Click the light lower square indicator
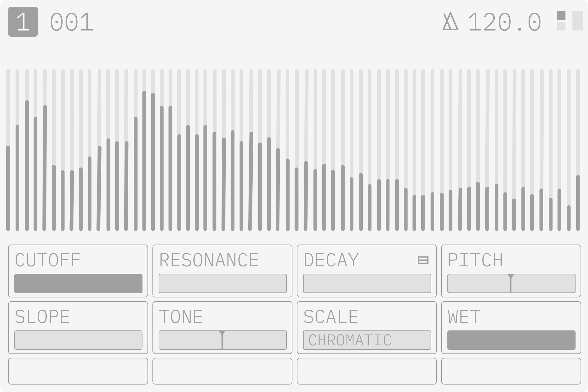Image resolution: width=588 pixels, height=392 pixels. pyautogui.click(x=561, y=26)
